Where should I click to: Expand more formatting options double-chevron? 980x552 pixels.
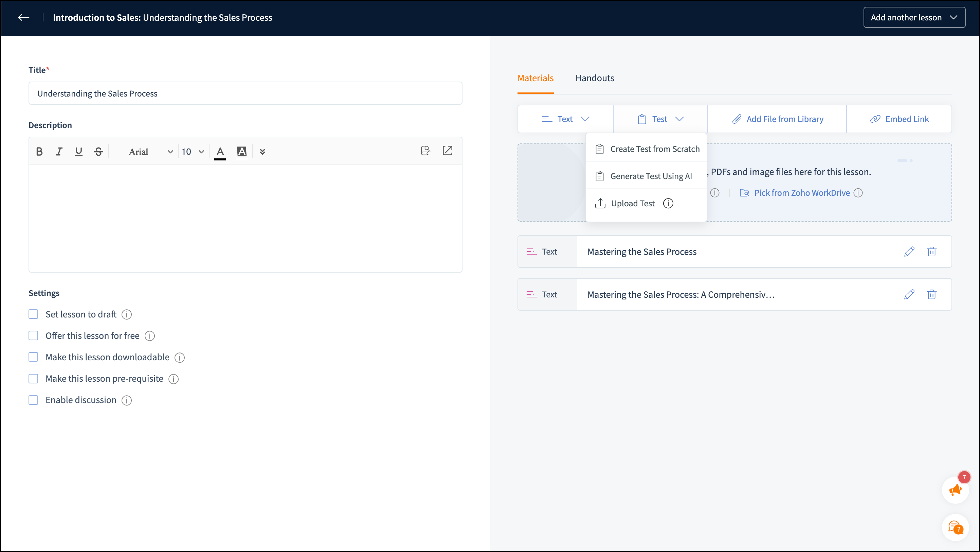[262, 152]
